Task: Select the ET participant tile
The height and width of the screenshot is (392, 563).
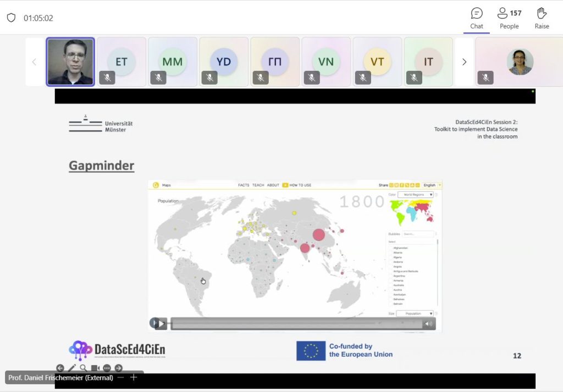Action: 122,62
